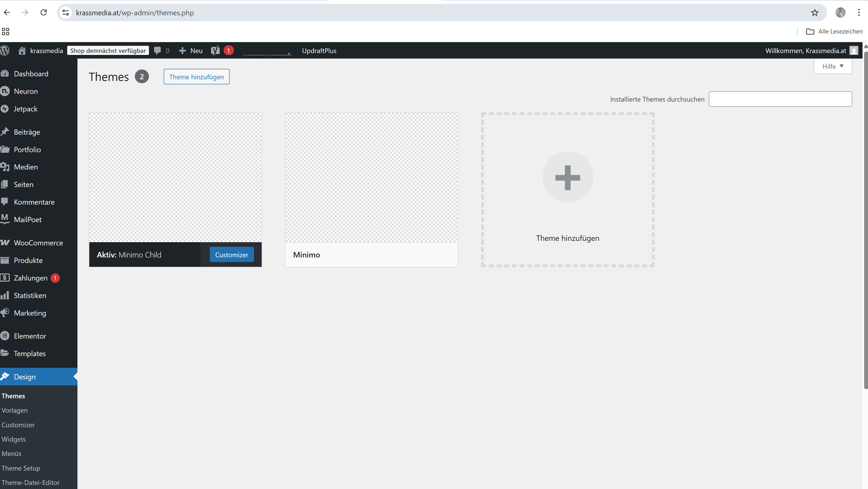Open Theme-Datei-Editor submenu item
Screen dimensions: 868x489
click(30, 483)
